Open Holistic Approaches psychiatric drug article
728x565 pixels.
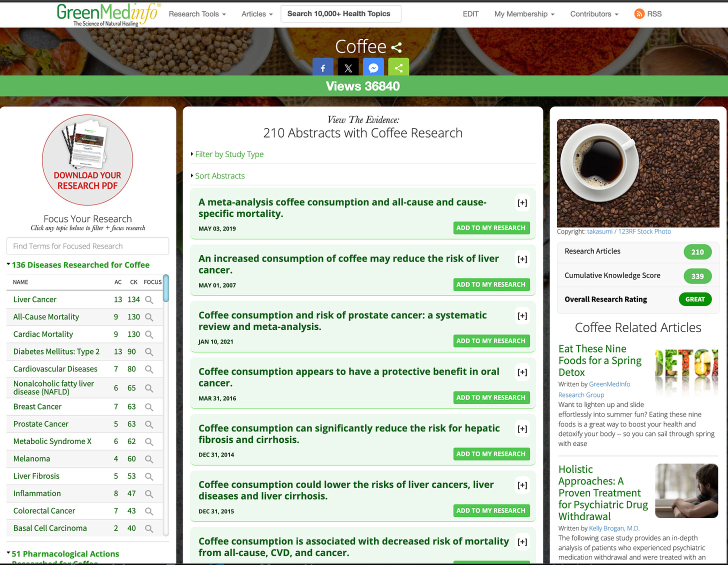603,493
